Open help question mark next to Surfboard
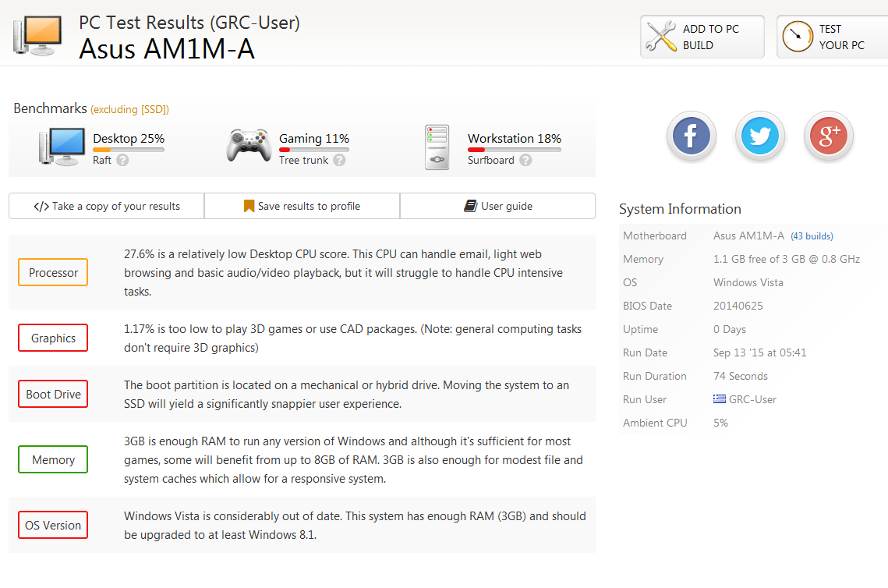This screenshot has width=888, height=588. click(525, 161)
